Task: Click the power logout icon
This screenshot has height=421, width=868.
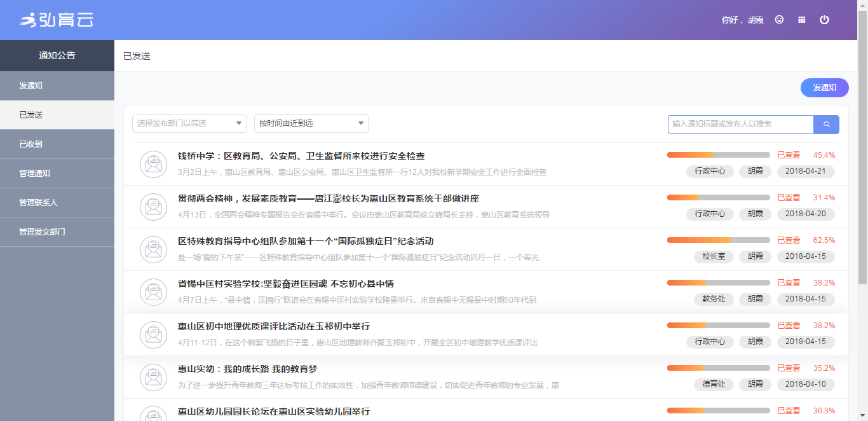Action: click(824, 20)
